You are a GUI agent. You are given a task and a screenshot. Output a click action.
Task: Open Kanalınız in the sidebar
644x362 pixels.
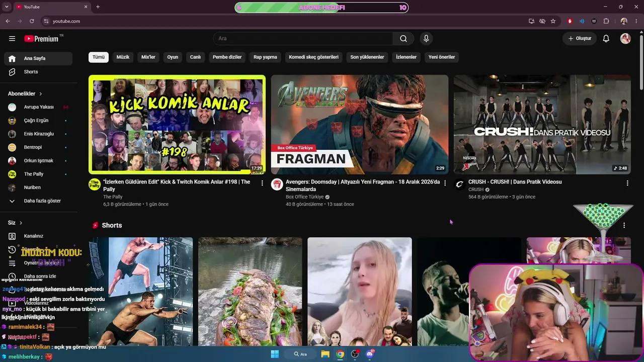click(x=38, y=236)
